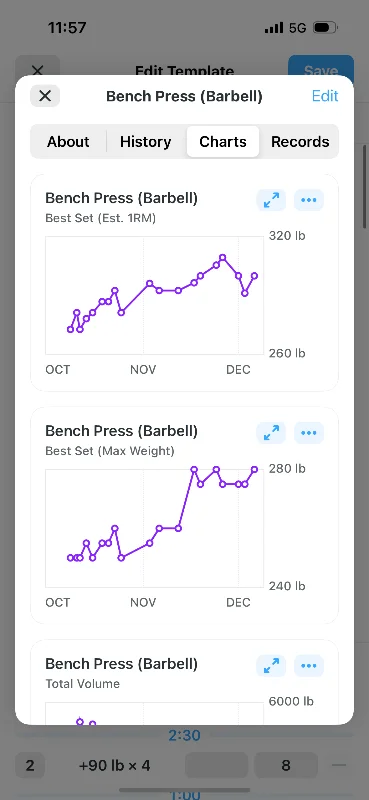The width and height of the screenshot is (369, 800).
Task: Tap the set number 2 badge
Action: click(x=30, y=765)
